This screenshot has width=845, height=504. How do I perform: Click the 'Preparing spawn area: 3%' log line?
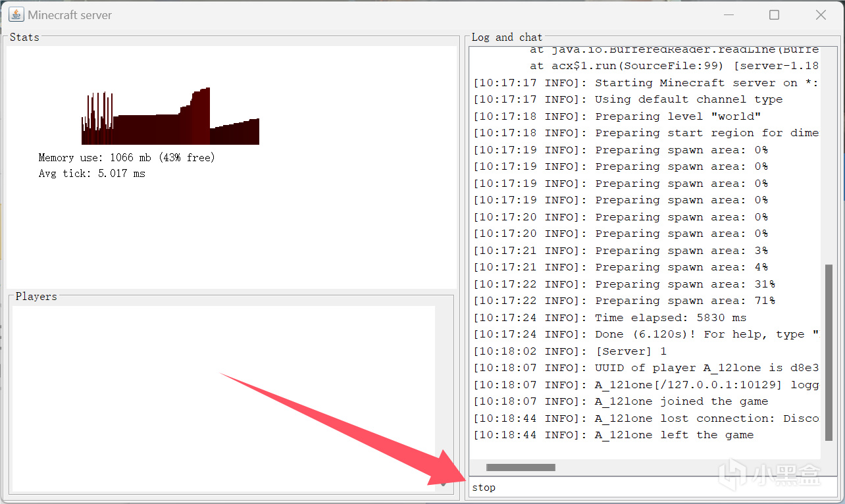pyautogui.click(x=621, y=251)
